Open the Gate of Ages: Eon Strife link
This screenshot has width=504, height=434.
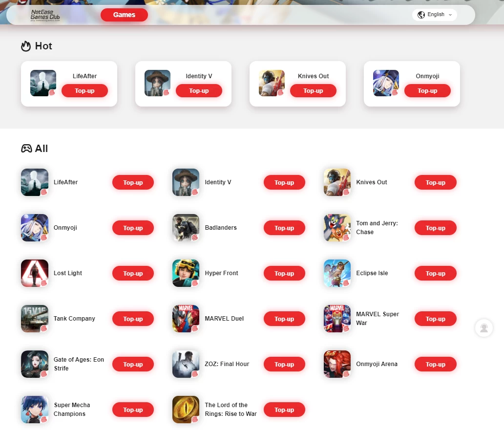tap(79, 364)
